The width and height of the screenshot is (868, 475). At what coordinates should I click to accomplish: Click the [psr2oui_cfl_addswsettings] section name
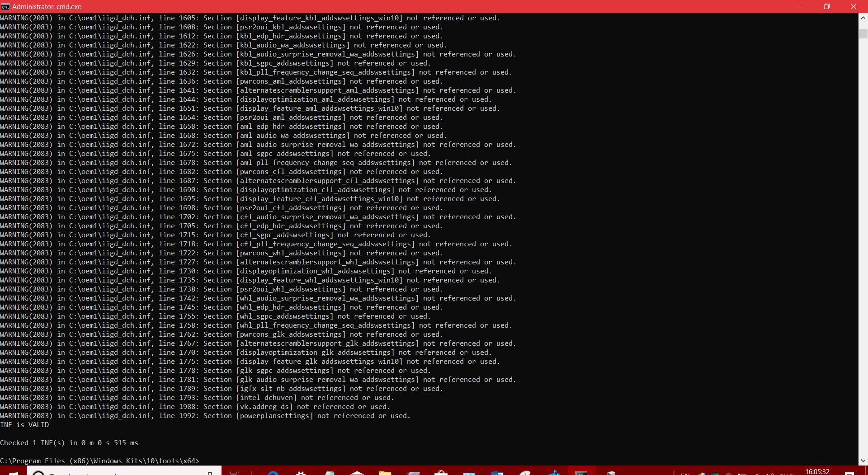pos(291,208)
